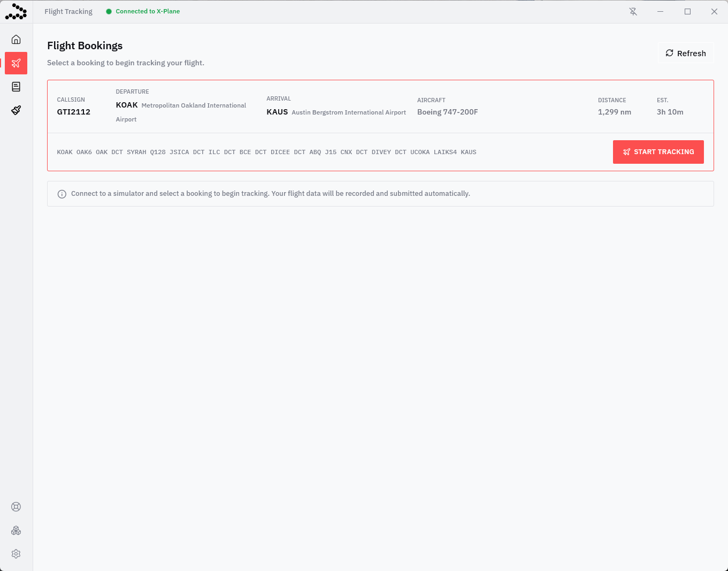
Task: Click the 'Flight Bookings' heading
Action: coord(85,45)
